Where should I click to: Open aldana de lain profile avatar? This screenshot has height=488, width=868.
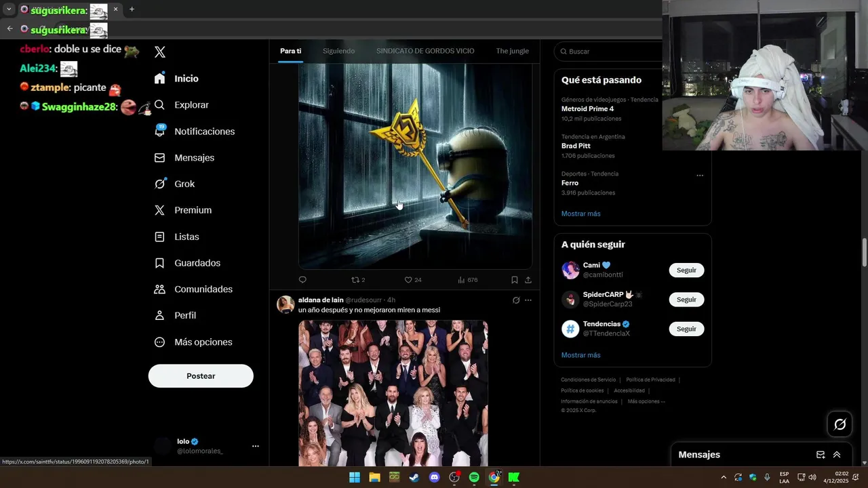[x=285, y=304]
